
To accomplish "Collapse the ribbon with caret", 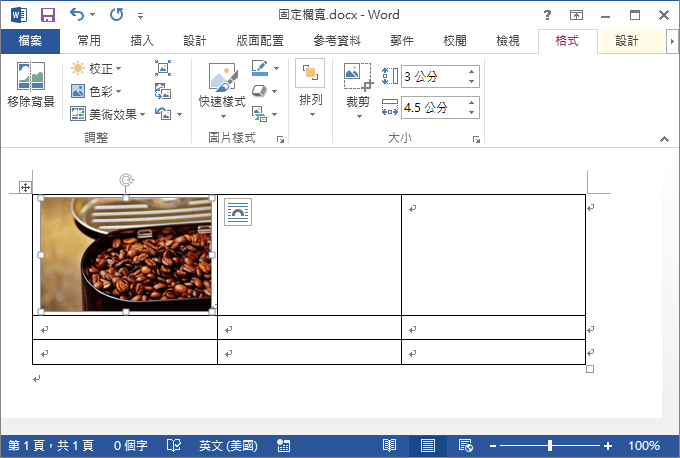I will coord(664,139).
